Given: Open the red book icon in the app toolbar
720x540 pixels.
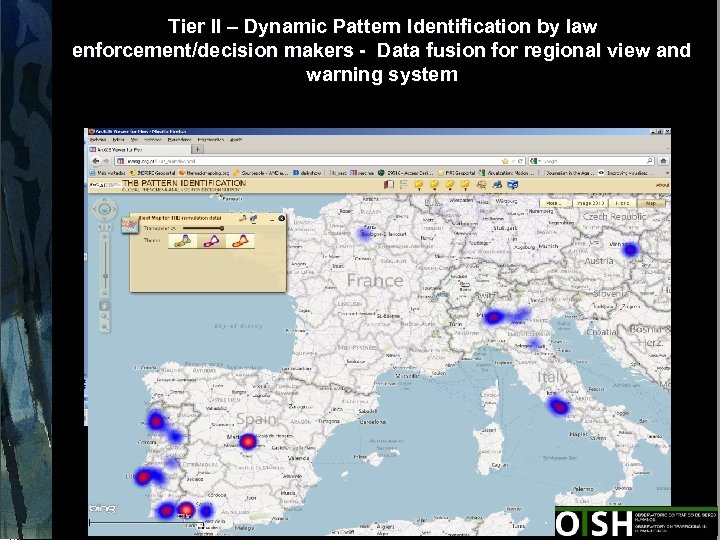Looking at the screenshot, I should click(x=389, y=185).
